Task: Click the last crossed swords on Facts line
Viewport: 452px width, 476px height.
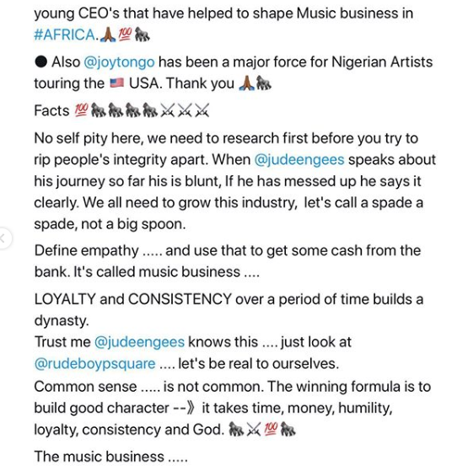Action: [x=202, y=110]
